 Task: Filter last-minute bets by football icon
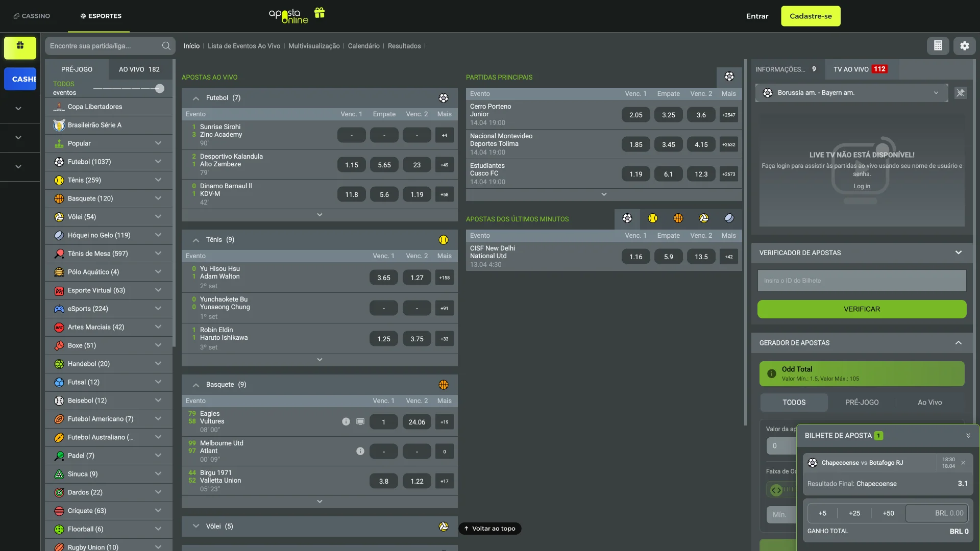point(627,218)
